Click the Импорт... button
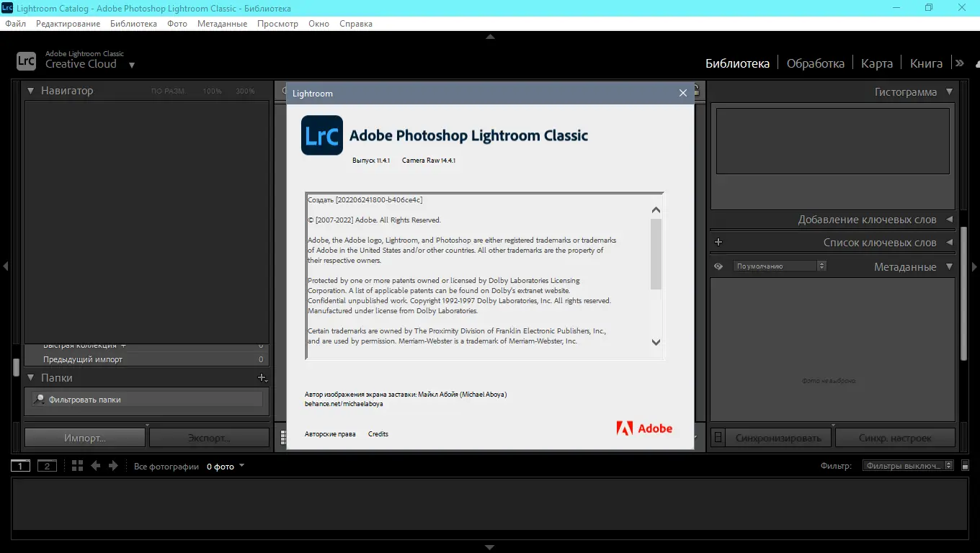Image resolution: width=980 pixels, height=553 pixels. click(x=85, y=438)
